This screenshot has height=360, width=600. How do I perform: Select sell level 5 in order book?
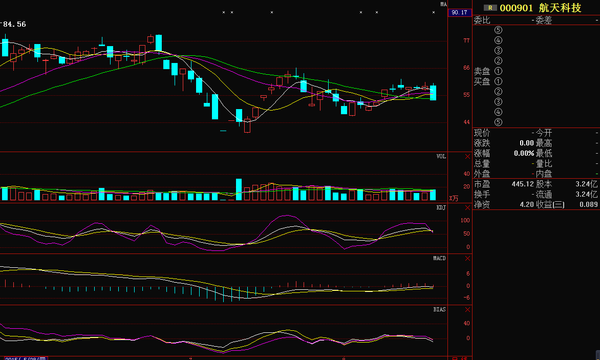[x=498, y=30]
